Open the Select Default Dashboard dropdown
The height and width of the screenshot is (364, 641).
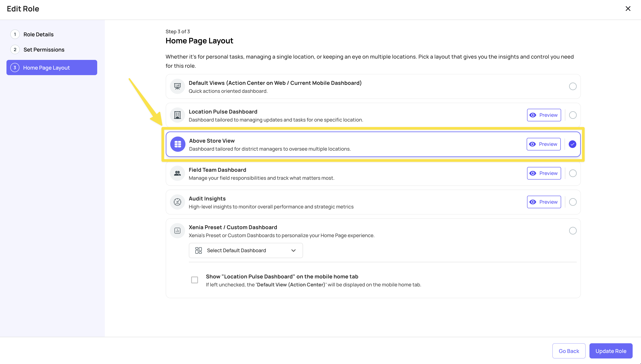pyautogui.click(x=246, y=250)
